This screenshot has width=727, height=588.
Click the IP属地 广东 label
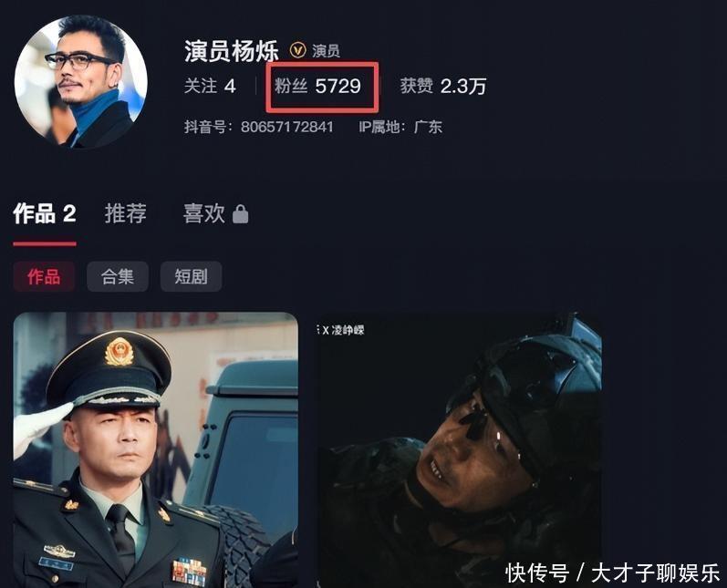(x=400, y=127)
